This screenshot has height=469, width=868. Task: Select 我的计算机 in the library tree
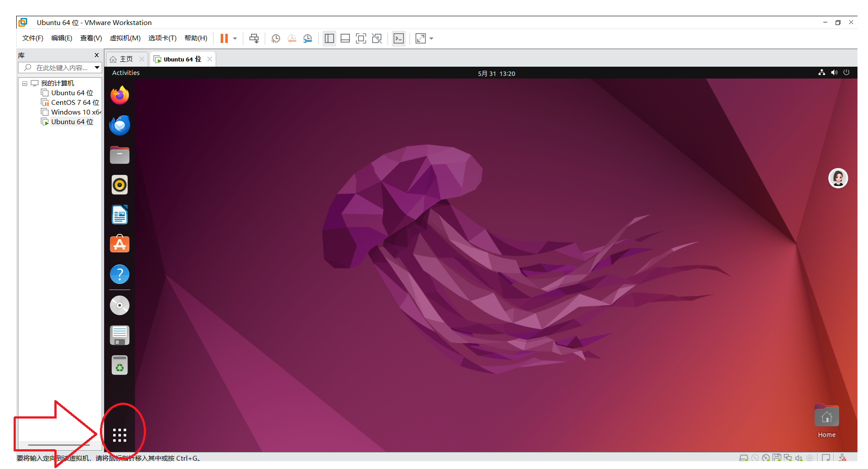coord(57,83)
